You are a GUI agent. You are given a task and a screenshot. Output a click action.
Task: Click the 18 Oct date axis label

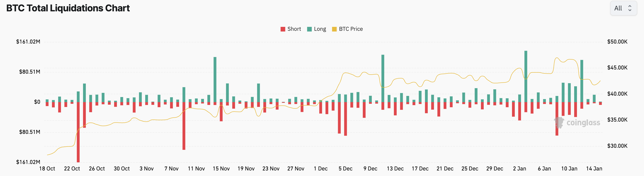click(47, 169)
